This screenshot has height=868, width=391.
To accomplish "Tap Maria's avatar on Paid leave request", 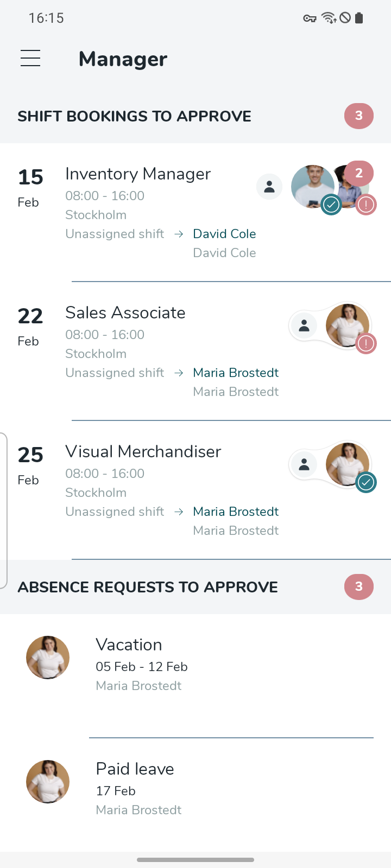I will [x=48, y=782].
